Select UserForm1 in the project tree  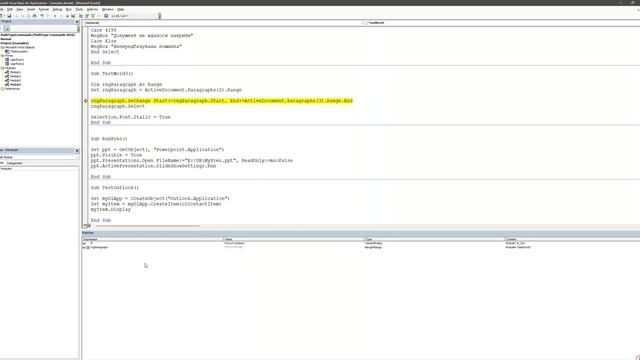pyautogui.click(x=17, y=60)
